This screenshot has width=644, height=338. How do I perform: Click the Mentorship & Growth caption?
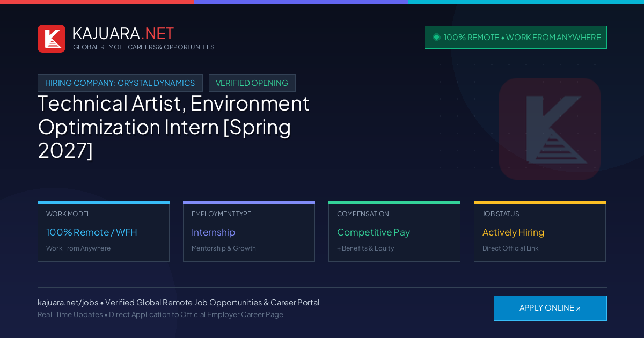(x=224, y=248)
